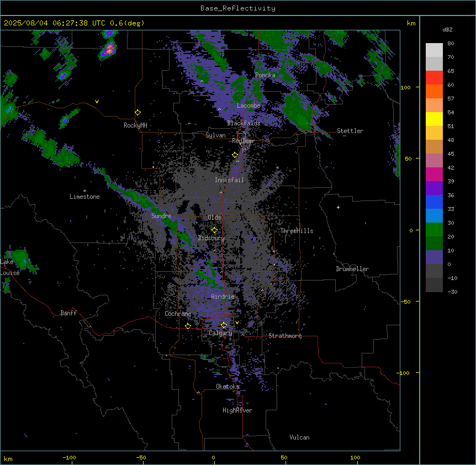Click the -50 tick on the horizontal km axis
The image size is (476, 465).
141,457
